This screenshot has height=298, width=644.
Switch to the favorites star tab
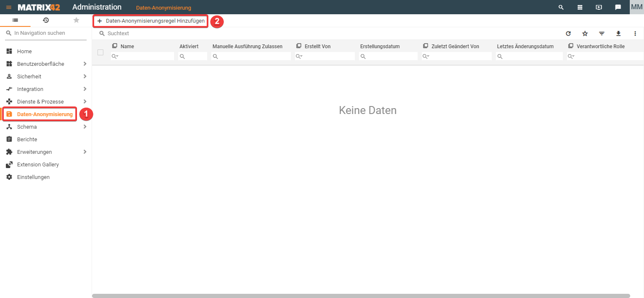coord(76,20)
